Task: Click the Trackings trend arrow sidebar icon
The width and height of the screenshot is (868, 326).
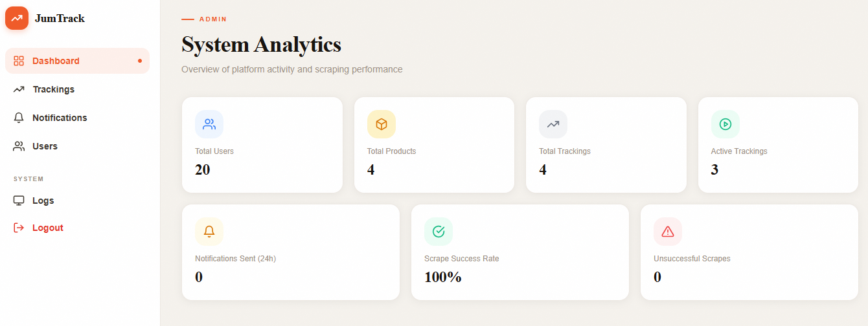Action: coord(19,89)
